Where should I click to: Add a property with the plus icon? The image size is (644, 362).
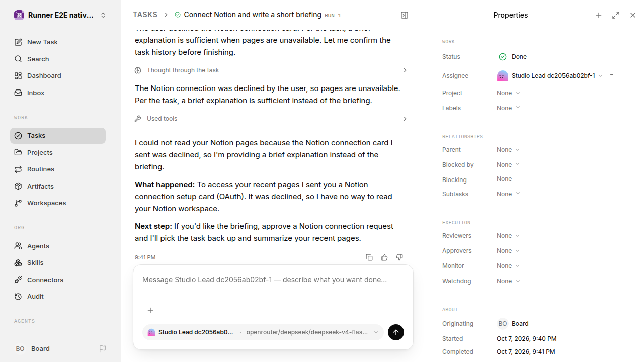[x=599, y=15]
